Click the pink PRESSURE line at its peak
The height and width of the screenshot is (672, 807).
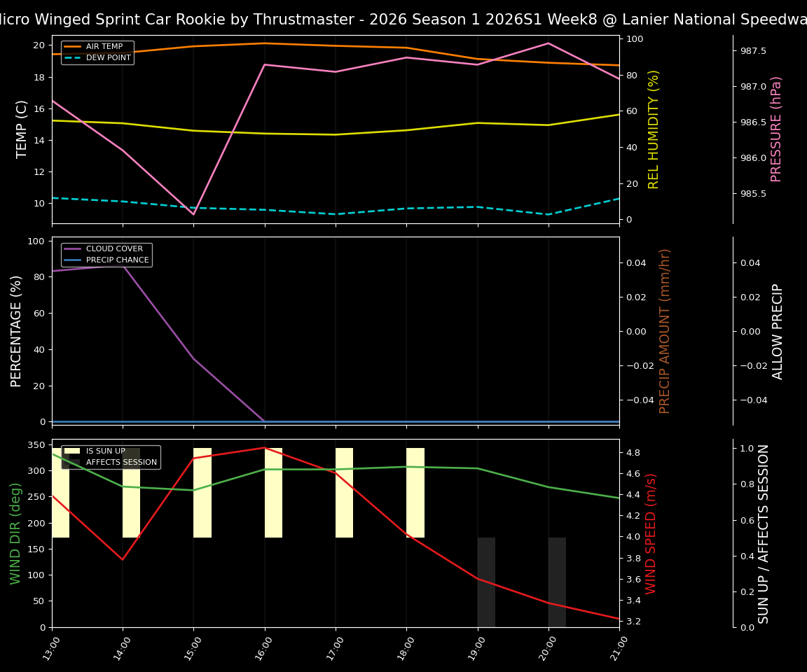(x=548, y=43)
